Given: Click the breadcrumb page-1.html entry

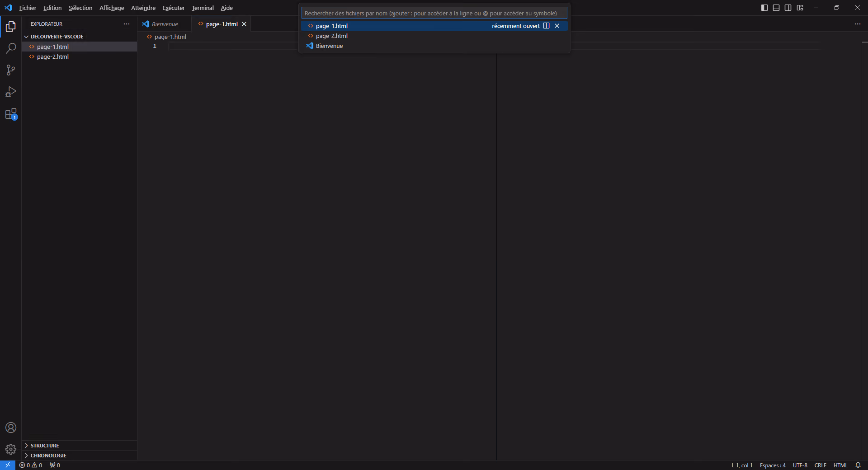Looking at the screenshot, I should tap(166, 37).
